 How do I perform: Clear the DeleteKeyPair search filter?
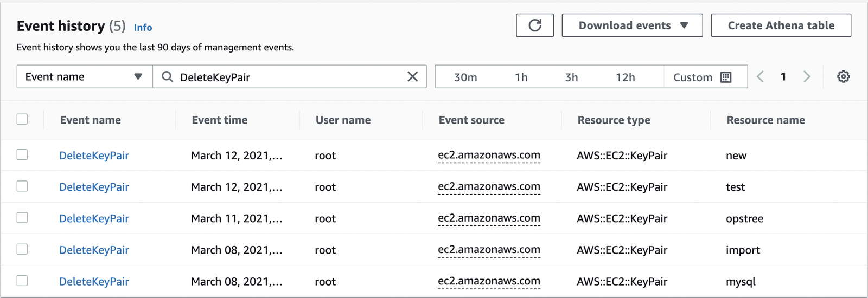click(412, 77)
